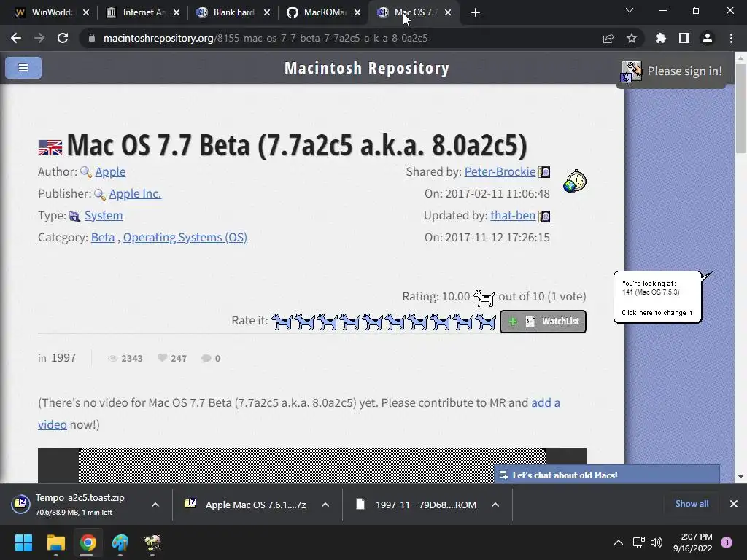
Task: Click the comments bubble icon
Action: [x=206, y=358]
